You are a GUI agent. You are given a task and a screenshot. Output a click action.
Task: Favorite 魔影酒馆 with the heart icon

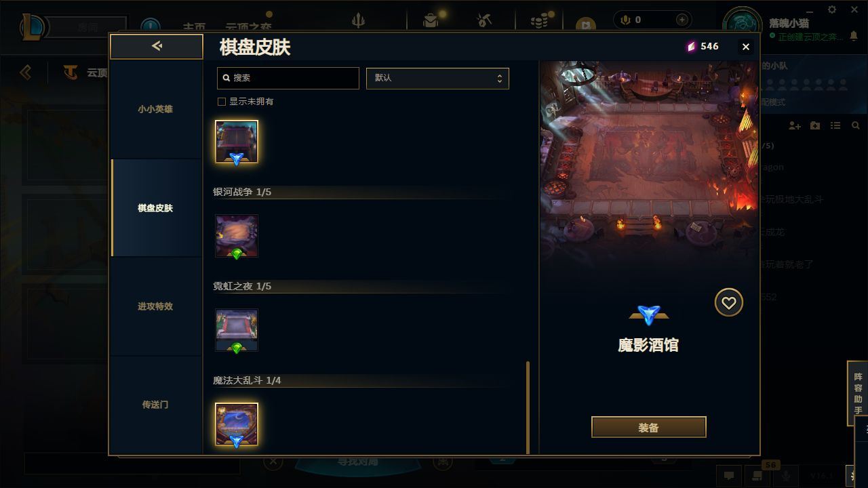(x=729, y=303)
